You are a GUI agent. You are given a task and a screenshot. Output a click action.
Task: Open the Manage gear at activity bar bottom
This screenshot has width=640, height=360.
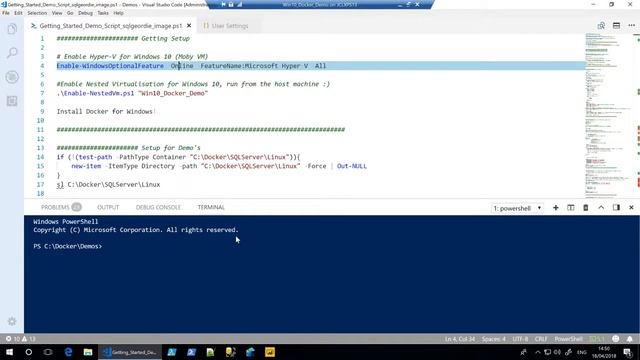12,321
